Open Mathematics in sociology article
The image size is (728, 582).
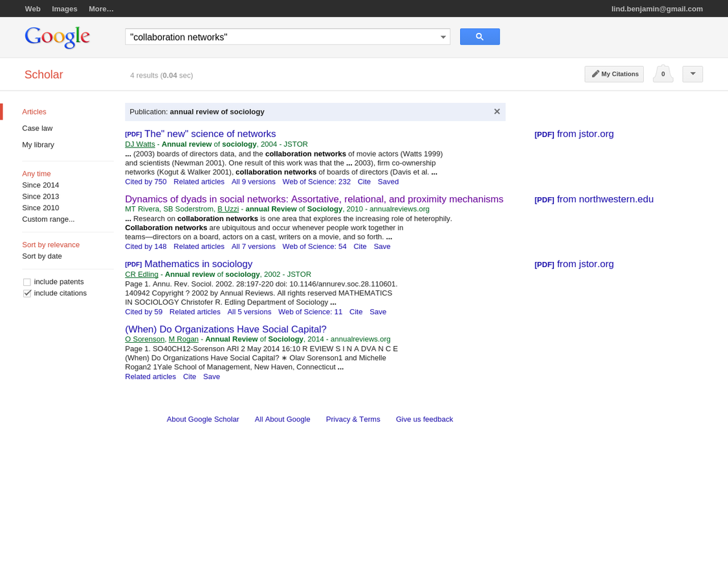tap(198, 264)
